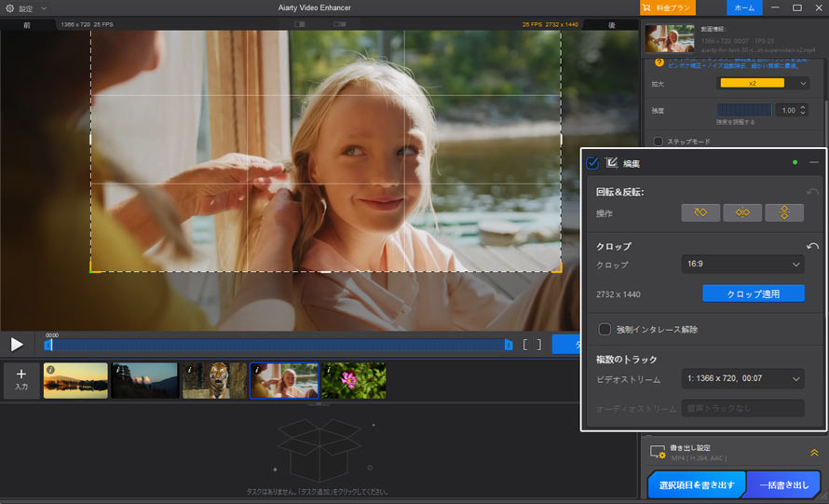
Task: Reset rotation and flip with undo icon
Action: pos(812,192)
